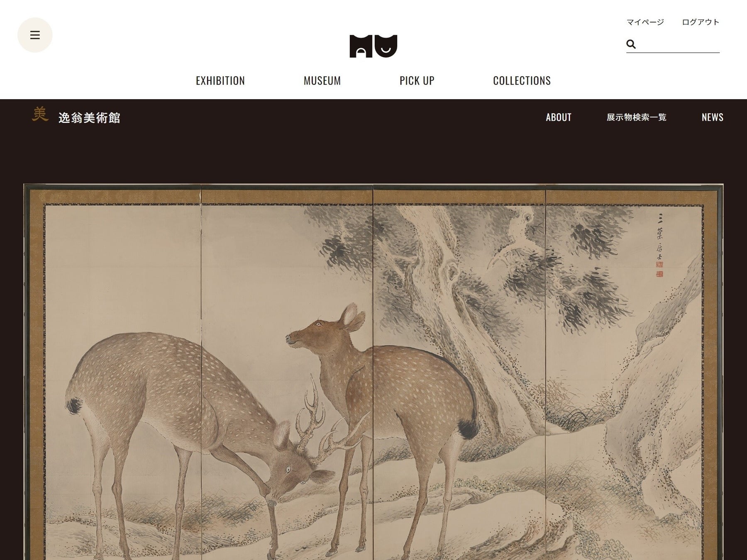
Task: Focus the search input field
Action: [678, 44]
